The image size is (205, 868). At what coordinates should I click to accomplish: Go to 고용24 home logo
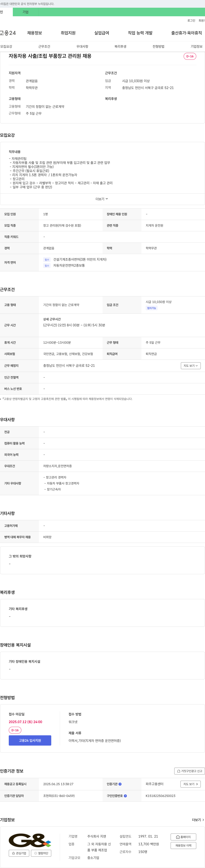click(8, 33)
